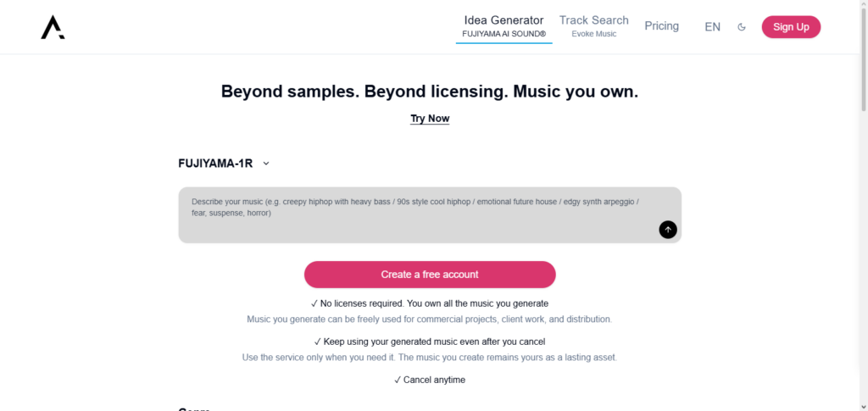Image resolution: width=868 pixels, height=411 pixels.
Task: Click the FUJIYAMA AI SOUND® subtitle
Action: 504,35
